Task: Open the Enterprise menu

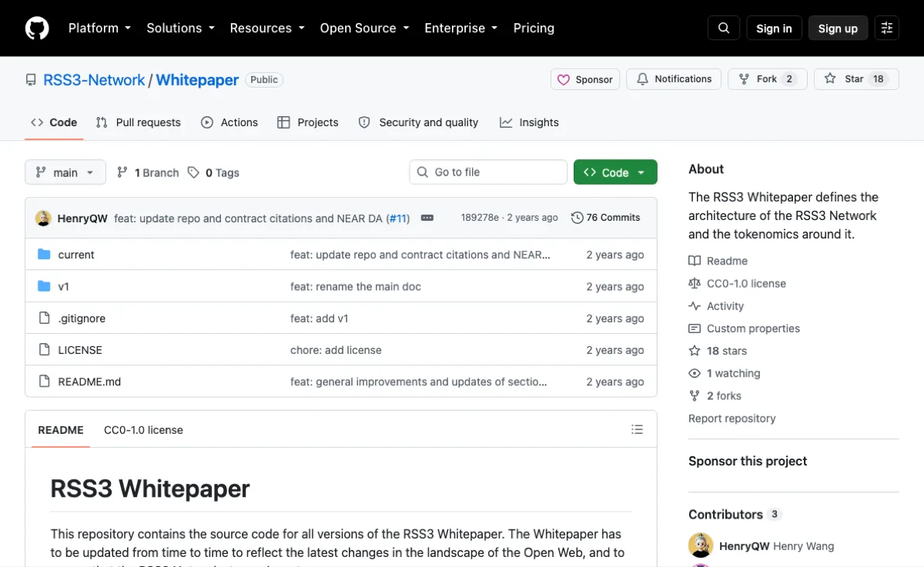Action: (x=461, y=28)
